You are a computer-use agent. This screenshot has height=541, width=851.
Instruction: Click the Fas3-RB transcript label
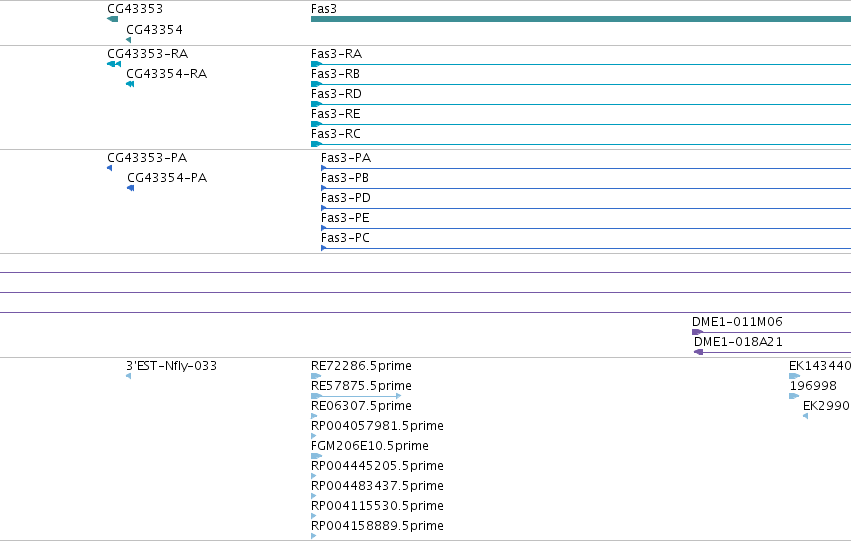335,74
